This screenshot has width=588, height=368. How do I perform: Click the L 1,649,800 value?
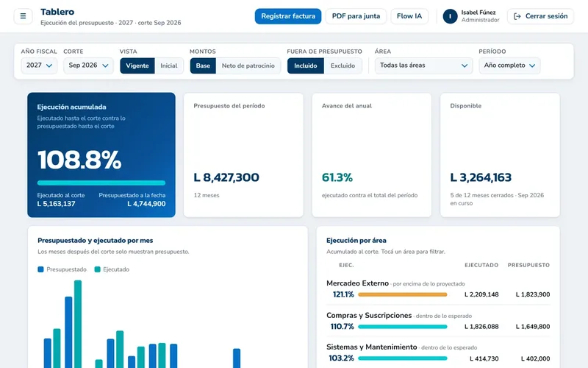(533, 326)
